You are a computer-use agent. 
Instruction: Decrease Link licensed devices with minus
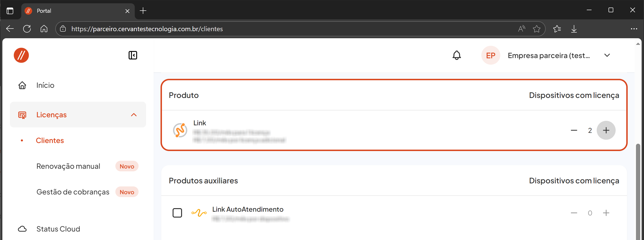pos(574,130)
